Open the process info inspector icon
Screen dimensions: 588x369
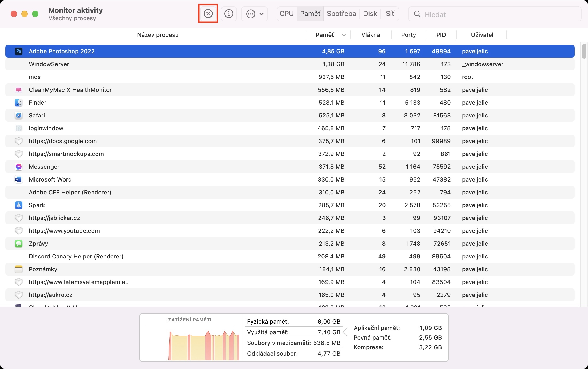pos(229,14)
